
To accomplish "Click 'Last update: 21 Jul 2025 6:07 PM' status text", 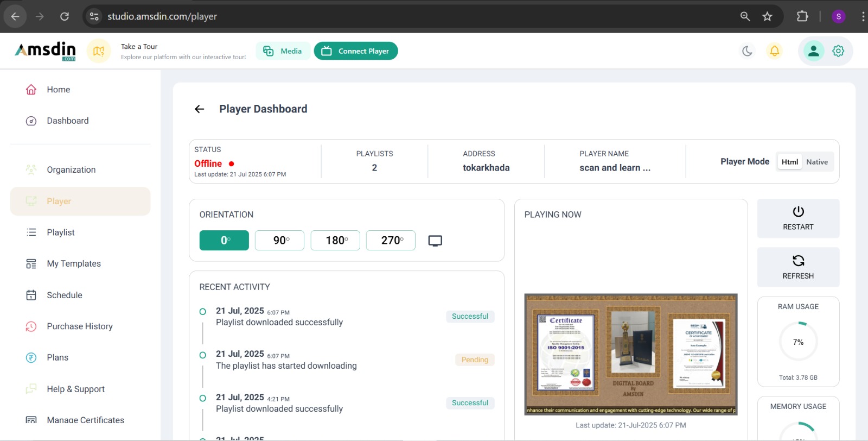I will click(240, 174).
